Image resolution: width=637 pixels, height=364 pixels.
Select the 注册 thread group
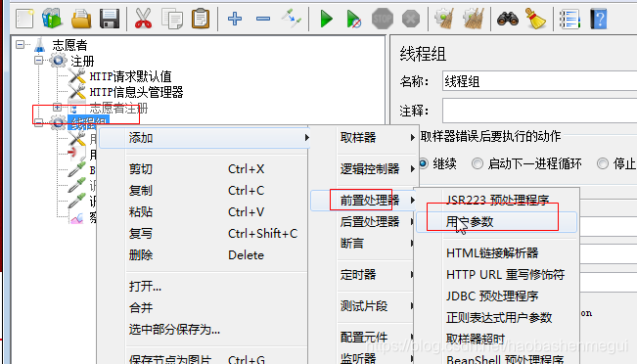point(82,61)
